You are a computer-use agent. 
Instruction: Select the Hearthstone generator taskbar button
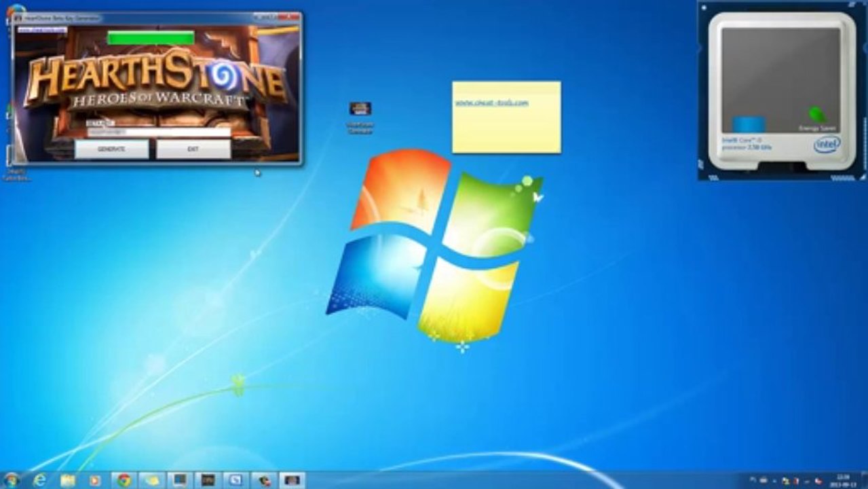coord(292,480)
